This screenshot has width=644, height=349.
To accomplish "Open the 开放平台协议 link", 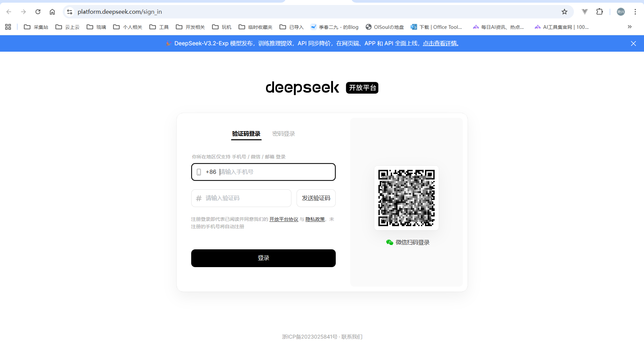I will tap(284, 219).
